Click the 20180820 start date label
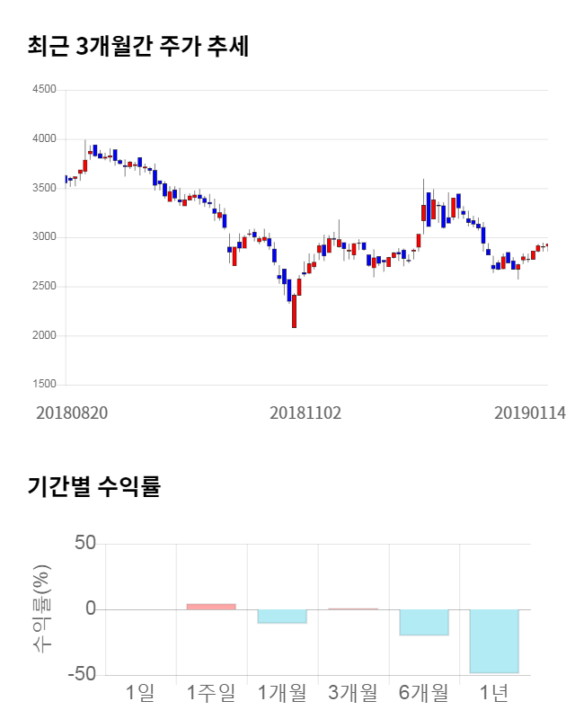This screenshot has height=728, width=575. tap(72, 413)
